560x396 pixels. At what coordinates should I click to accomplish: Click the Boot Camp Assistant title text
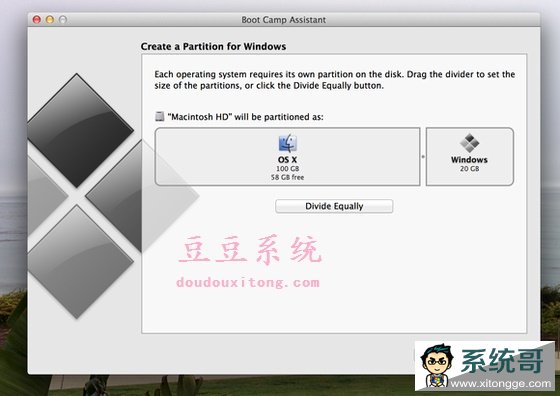284,20
